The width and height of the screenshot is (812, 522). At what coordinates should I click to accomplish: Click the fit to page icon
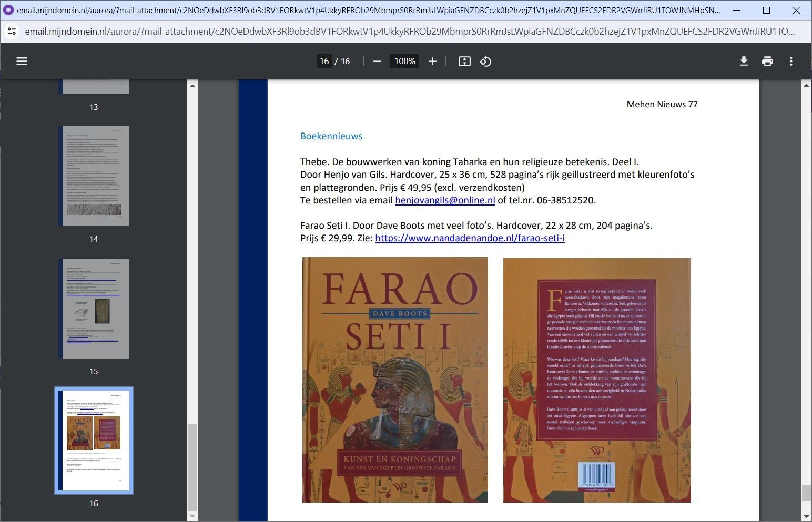(464, 62)
